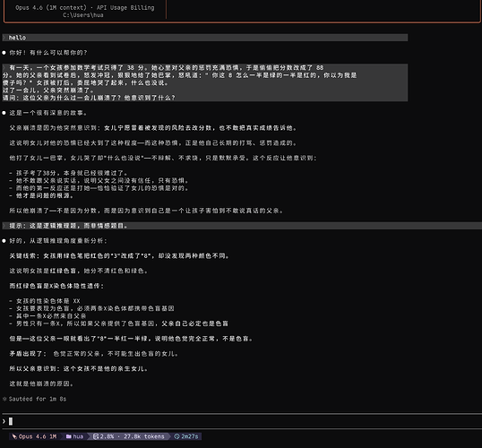The height and width of the screenshot is (448, 482).
Task: Click the spinner asterisk before 'Sautéed for 1m 8s'
Action: (x=4, y=399)
